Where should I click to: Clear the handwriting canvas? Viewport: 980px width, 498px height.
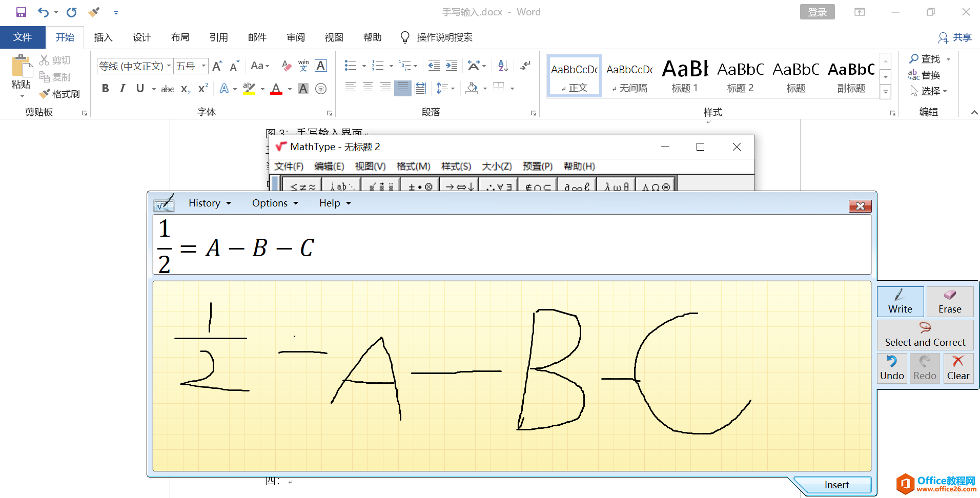(x=958, y=368)
